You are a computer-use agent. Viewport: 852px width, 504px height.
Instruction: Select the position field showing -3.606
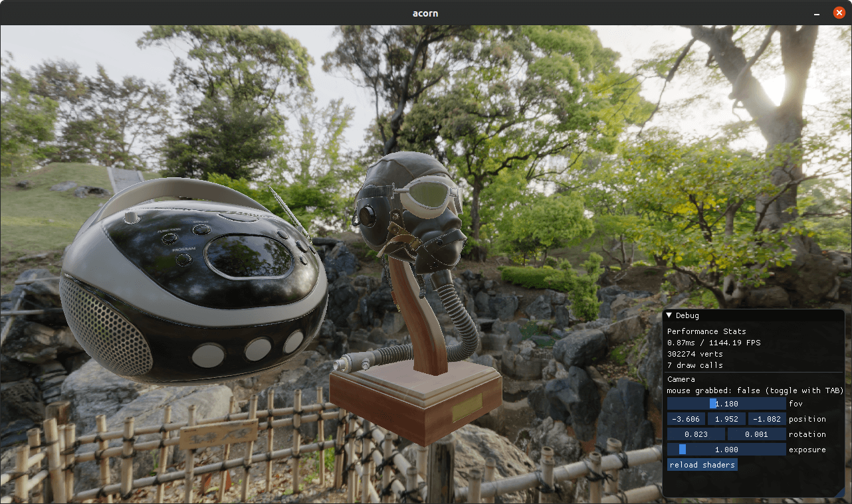pyautogui.click(x=687, y=419)
